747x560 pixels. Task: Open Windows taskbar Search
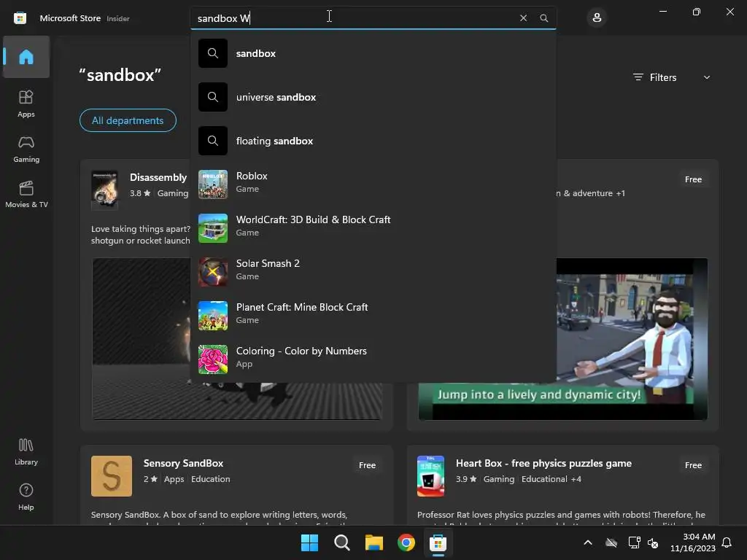[341, 542]
